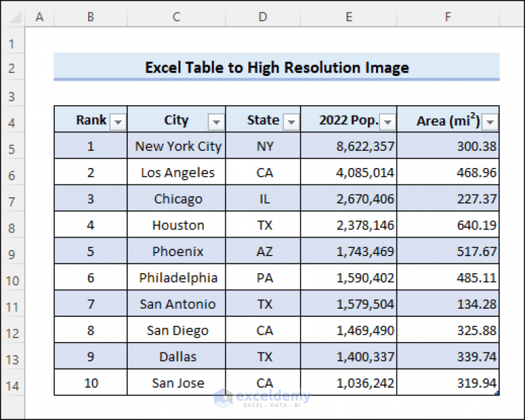Select the 'AZ' state cell

[263, 251]
